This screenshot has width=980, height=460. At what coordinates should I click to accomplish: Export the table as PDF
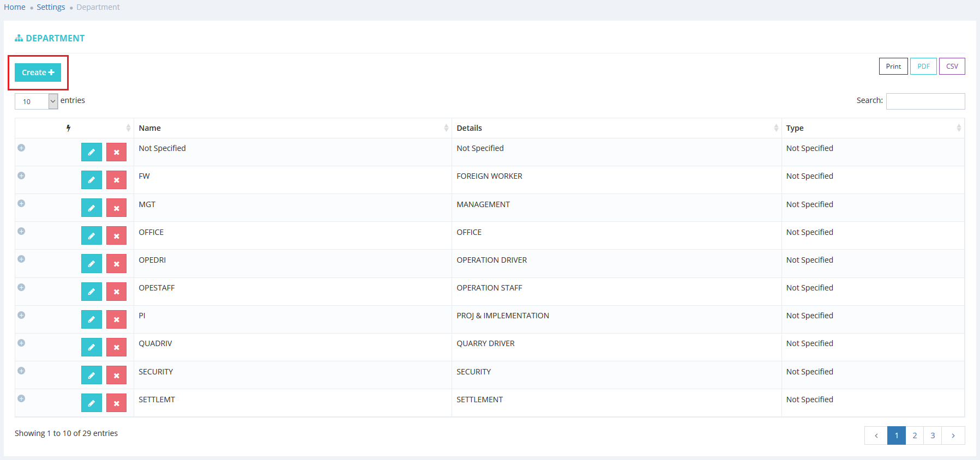point(923,66)
